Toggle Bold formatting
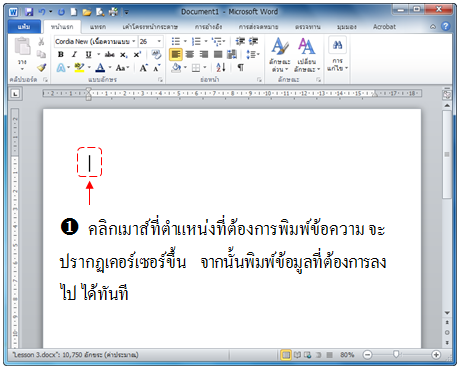Viewport: 459px width, 367px height. pyautogui.click(x=61, y=54)
